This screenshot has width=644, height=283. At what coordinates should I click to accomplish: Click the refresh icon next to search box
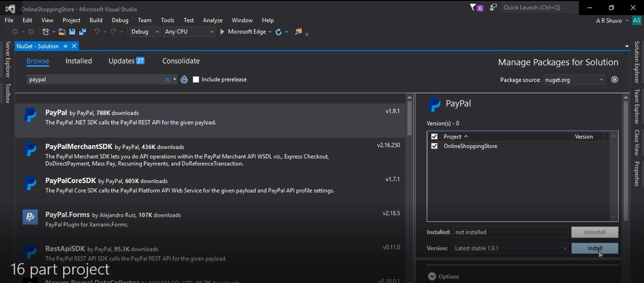tap(184, 80)
